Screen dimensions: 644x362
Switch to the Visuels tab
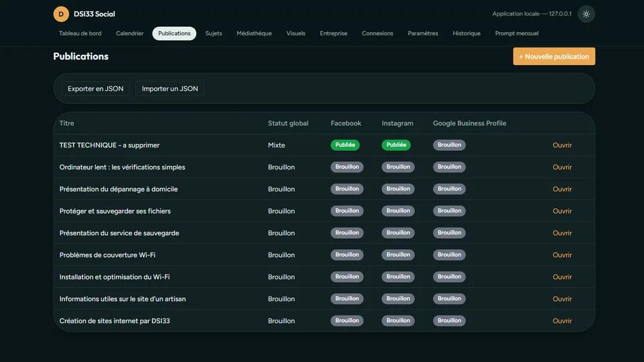[296, 33]
